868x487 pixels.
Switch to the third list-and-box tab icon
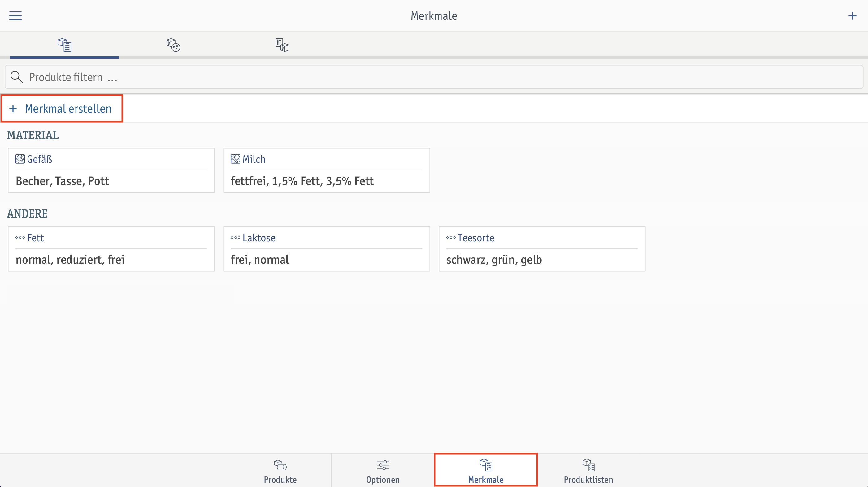(x=282, y=45)
